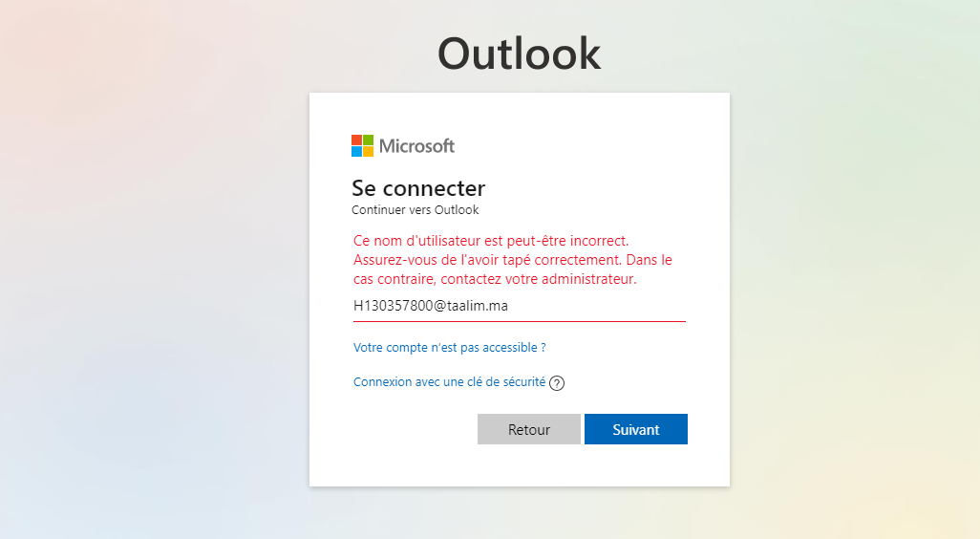Click the "Se connecter" heading
This screenshot has height=539, width=980.
[418, 188]
